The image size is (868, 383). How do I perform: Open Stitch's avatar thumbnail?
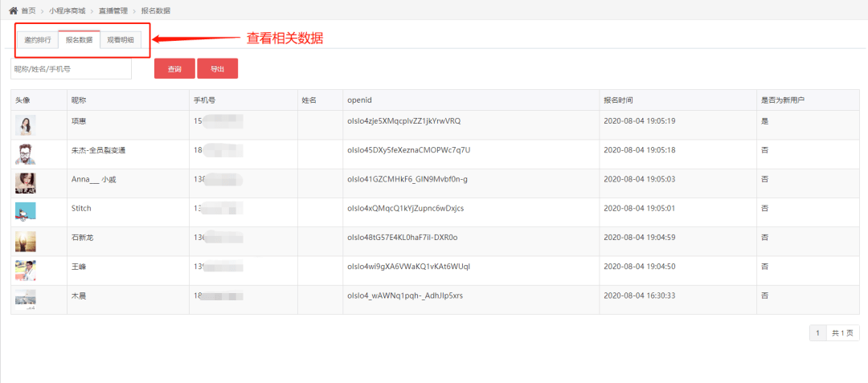(26, 213)
